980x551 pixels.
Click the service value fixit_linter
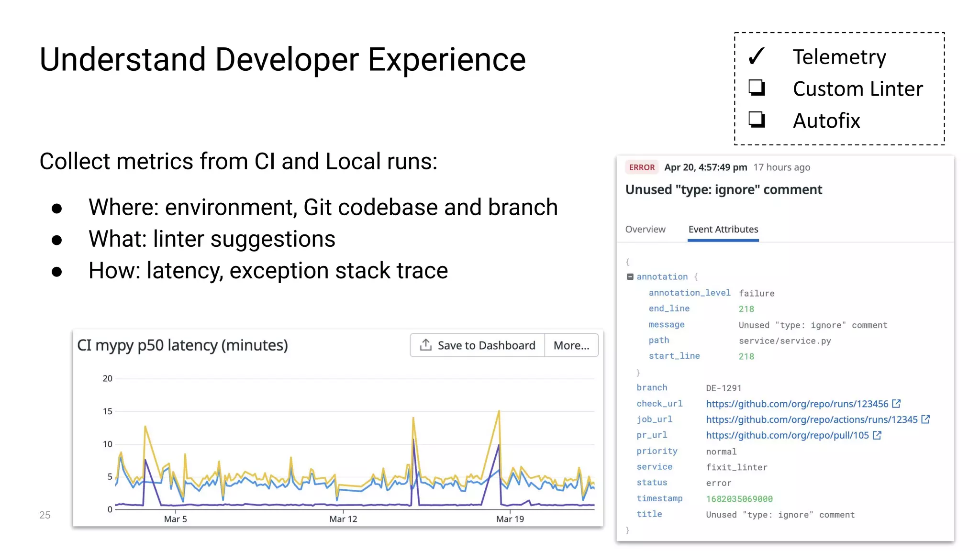(x=736, y=467)
